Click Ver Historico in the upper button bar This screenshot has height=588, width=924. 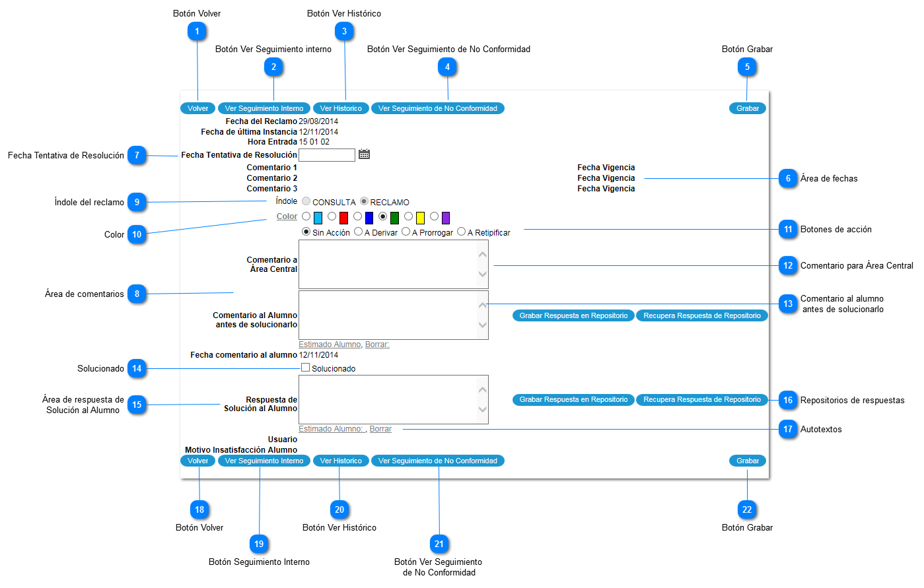pos(341,108)
